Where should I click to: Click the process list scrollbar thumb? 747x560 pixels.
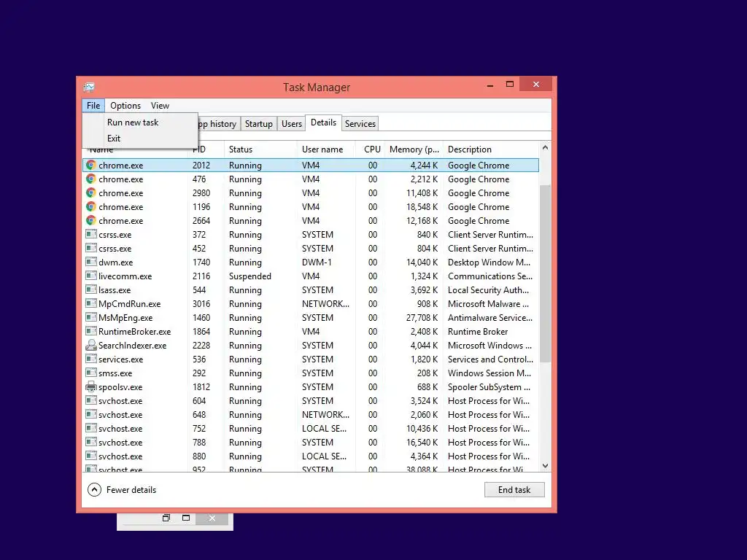click(x=545, y=274)
